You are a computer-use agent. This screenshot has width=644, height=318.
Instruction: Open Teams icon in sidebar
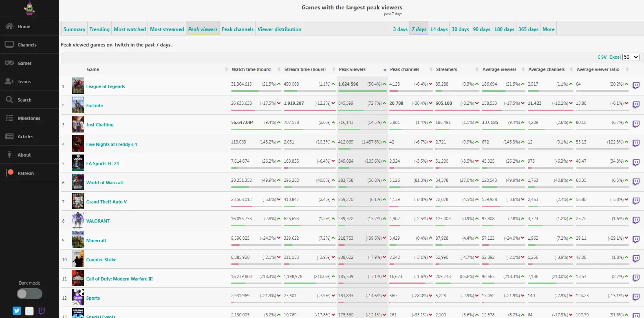9,81
